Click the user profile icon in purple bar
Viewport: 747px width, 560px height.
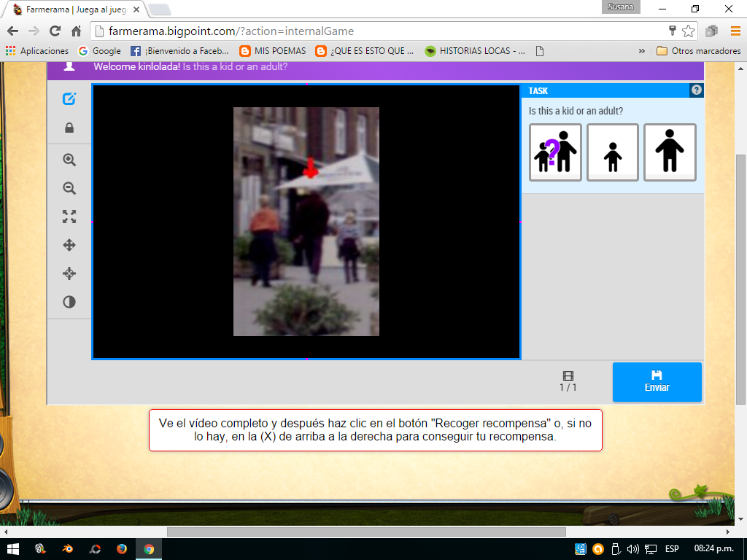(x=69, y=66)
